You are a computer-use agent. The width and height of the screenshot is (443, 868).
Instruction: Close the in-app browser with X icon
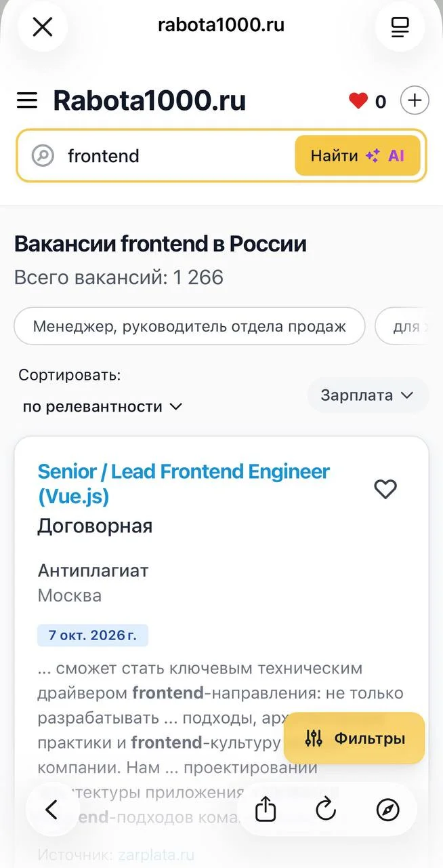(43, 27)
